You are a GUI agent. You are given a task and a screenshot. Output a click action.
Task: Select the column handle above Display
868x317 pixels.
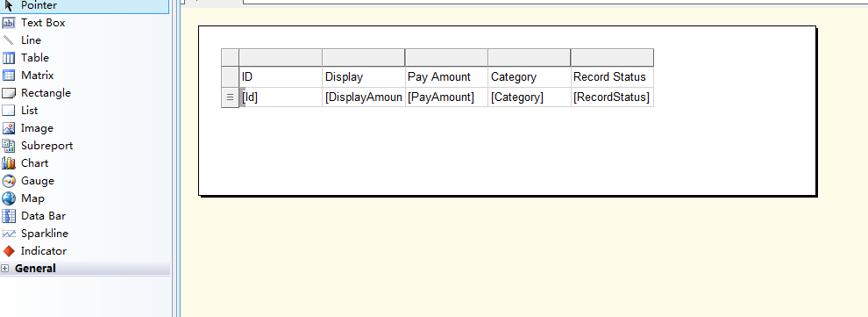pos(364,58)
